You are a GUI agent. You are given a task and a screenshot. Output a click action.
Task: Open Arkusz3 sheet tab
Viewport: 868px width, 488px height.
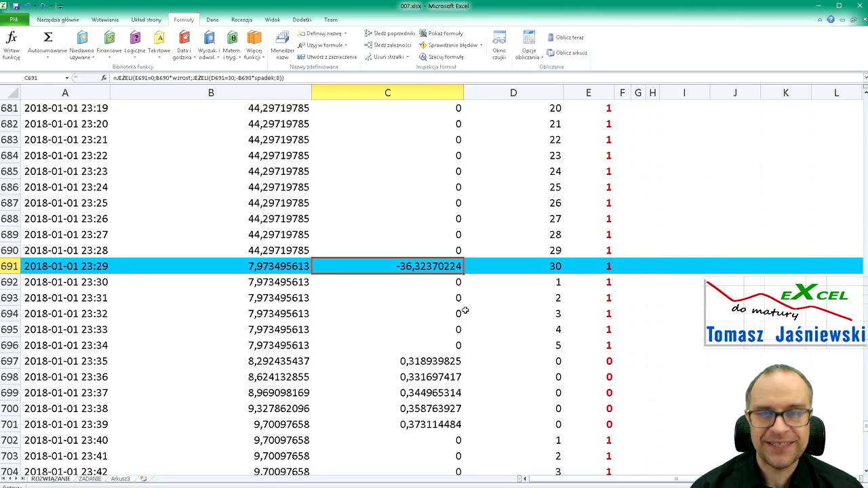coord(121,479)
